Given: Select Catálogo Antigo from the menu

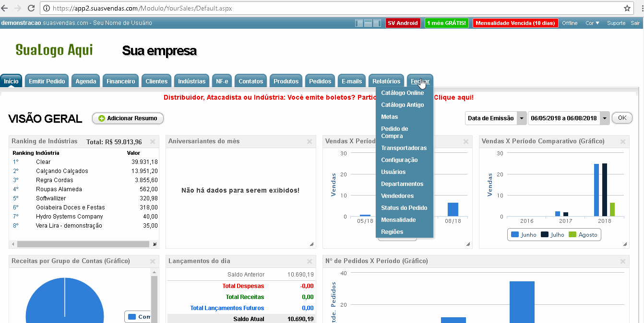Looking at the screenshot, I should coord(405,105).
